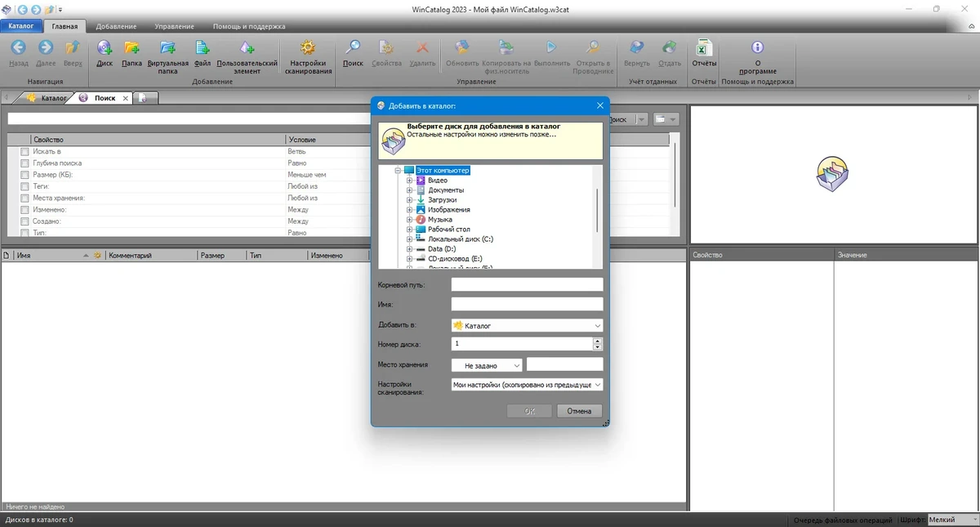The image size is (980, 527).
Task: Close the Поиск tab with its X
Action: [x=125, y=98]
